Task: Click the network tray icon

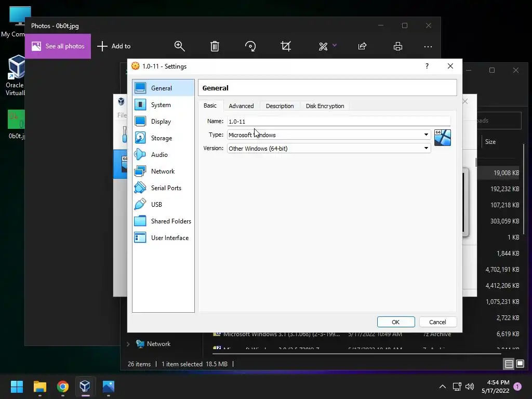Action: 457,387
